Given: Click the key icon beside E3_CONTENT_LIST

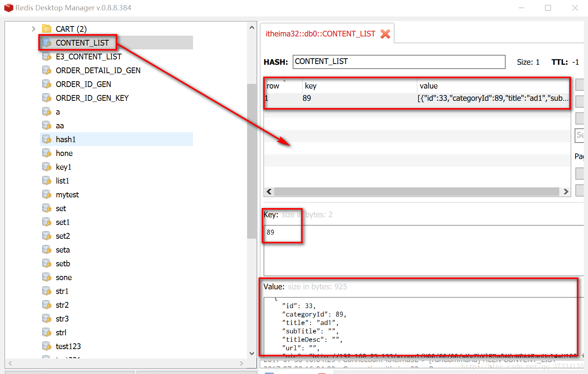Looking at the screenshot, I should [x=47, y=57].
